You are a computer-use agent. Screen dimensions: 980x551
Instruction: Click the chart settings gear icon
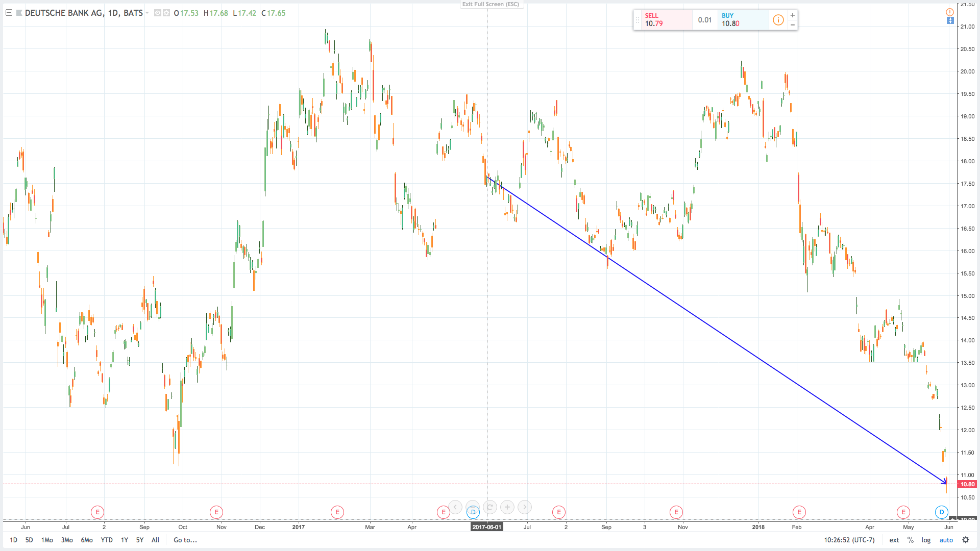[x=965, y=540]
